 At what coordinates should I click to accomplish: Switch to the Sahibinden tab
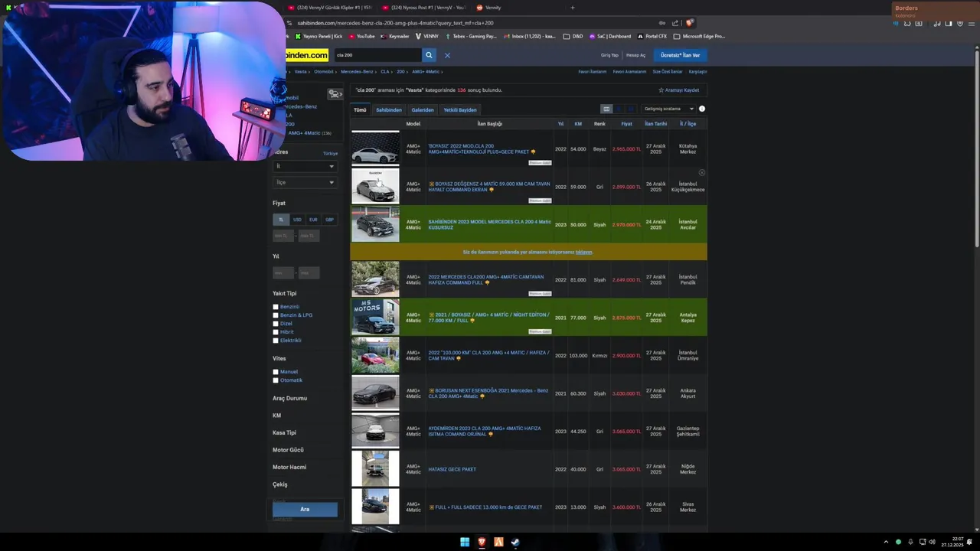389,109
